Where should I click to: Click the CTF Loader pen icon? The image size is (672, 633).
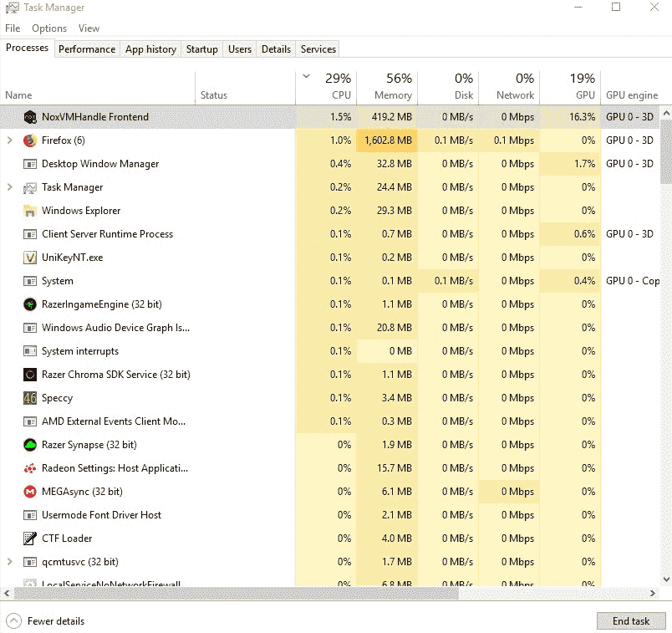(x=30, y=539)
